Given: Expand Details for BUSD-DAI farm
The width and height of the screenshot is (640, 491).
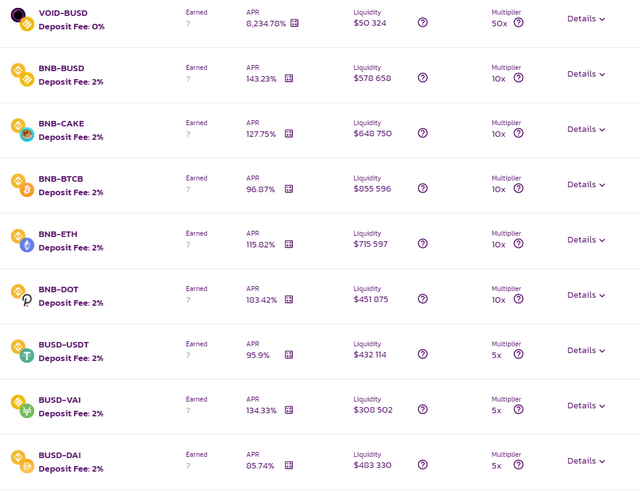Looking at the screenshot, I should [586, 461].
